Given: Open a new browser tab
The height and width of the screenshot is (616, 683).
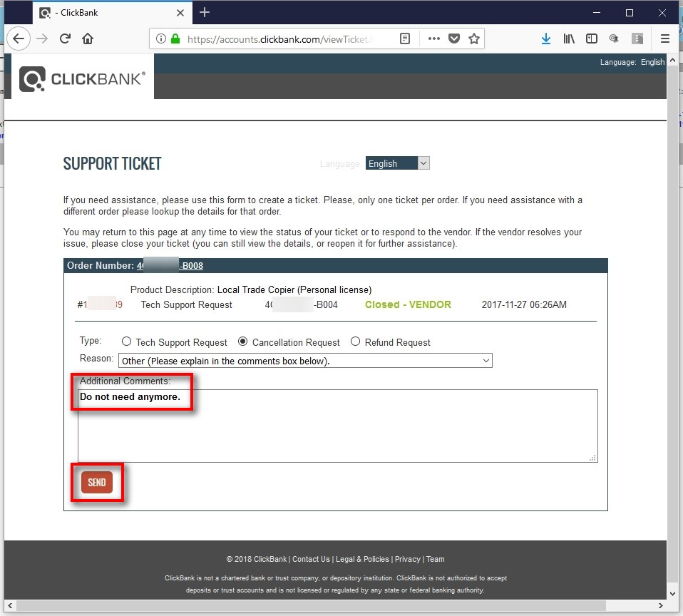Looking at the screenshot, I should coord(205,13).
